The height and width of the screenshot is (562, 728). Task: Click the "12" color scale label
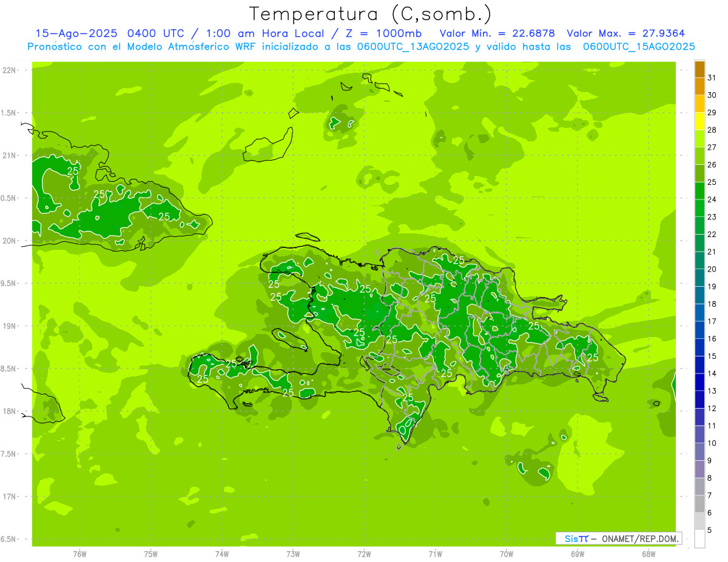click(712, 408)
